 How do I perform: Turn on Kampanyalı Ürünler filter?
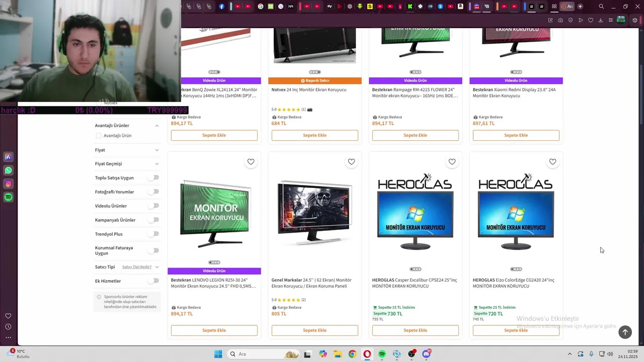(x=154, y=220)
